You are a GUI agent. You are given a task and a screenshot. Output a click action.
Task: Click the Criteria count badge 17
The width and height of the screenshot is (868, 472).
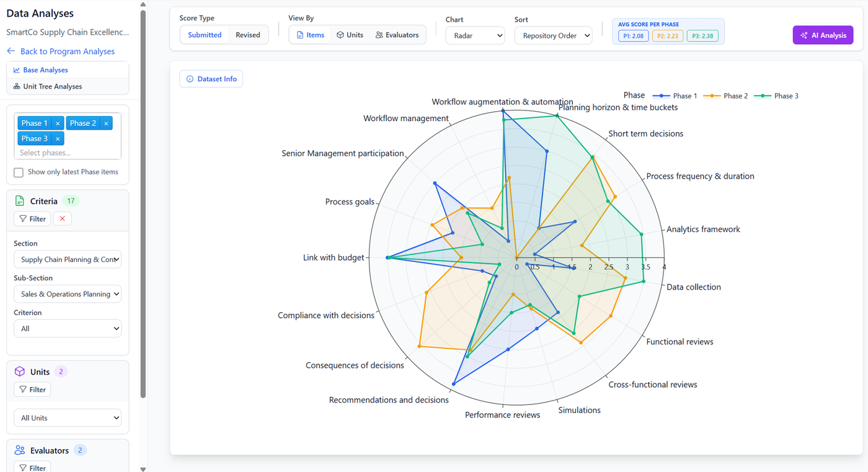71,201
